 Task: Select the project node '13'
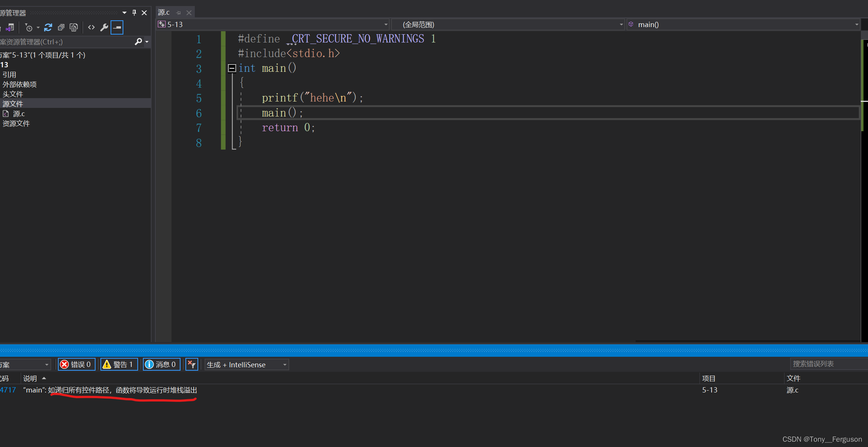tap(4, 65)
